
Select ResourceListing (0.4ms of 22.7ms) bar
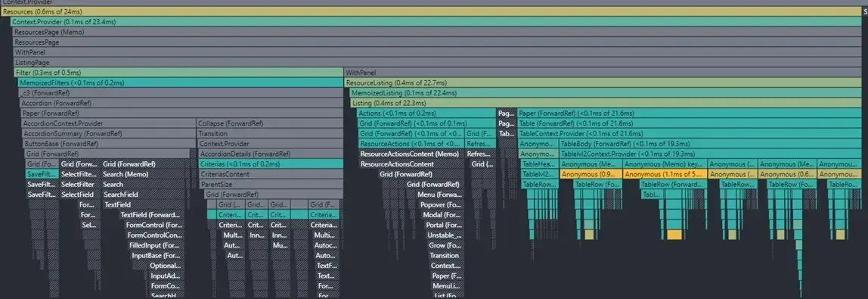click(603, 83)
